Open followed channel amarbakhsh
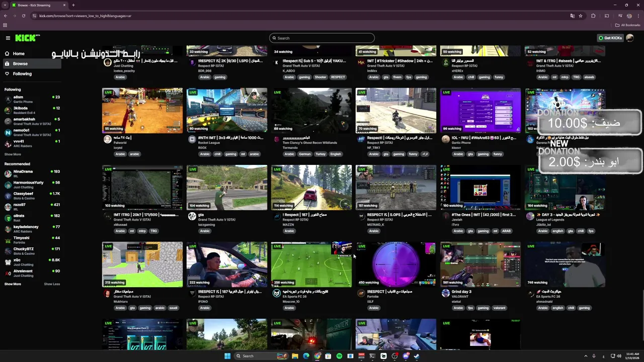This screenshot has height=362, width=644. click(x=32, y=121)
